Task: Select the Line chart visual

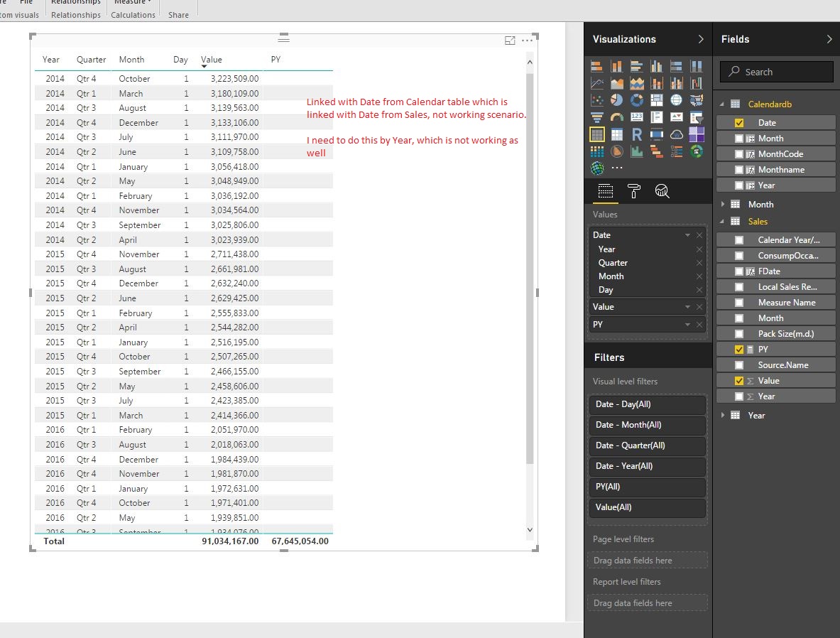Action: [x=596, y=83]
